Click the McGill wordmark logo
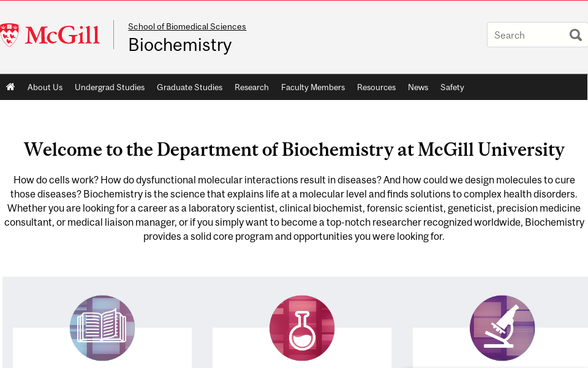 (60, 34)
